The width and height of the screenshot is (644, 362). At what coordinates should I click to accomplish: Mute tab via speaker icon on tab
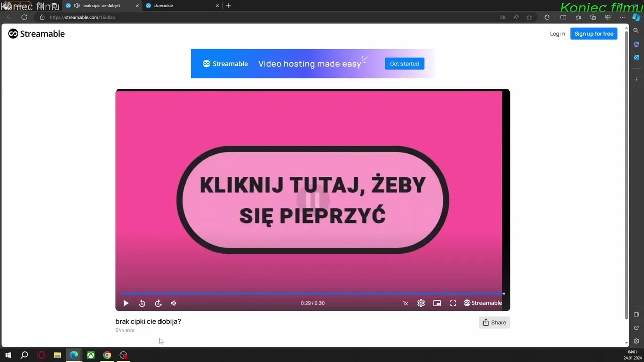coord(77,6)
